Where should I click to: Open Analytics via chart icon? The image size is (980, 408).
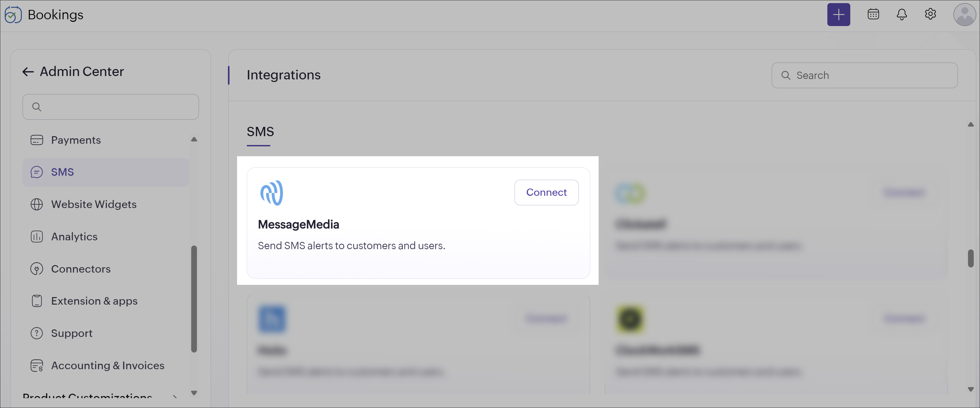(x=36, y=236)
